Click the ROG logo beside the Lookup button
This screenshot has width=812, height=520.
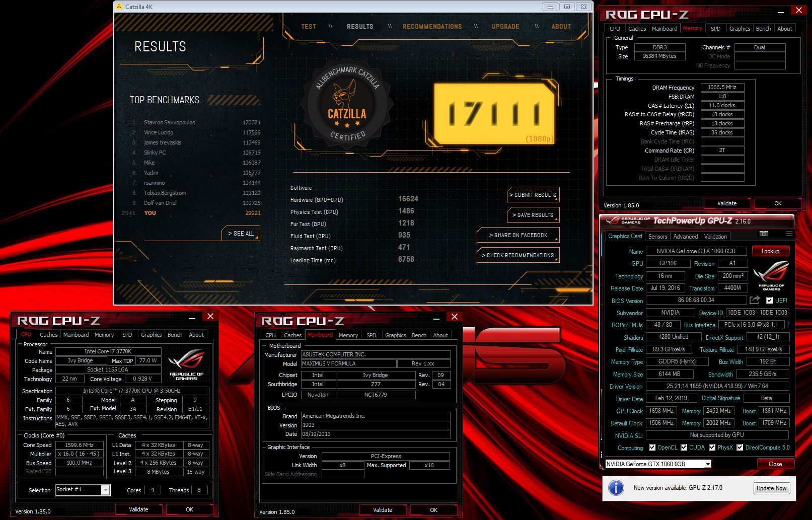pyautogui.click(x=771, y=275)
